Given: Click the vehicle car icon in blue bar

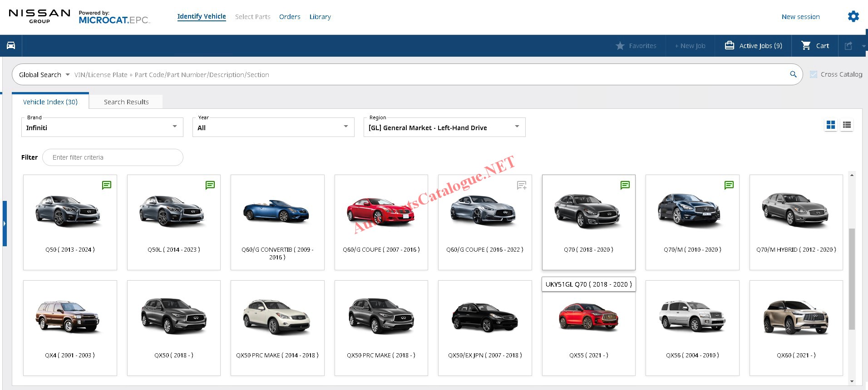Looking at the screenshot, I should pos(11,45).
